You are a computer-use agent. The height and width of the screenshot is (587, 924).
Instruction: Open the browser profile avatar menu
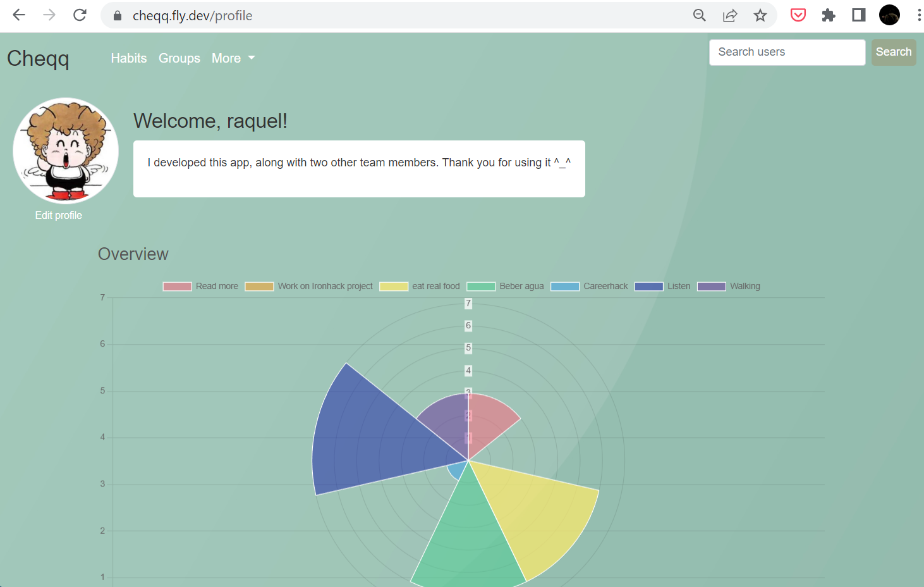click(889, 15)
